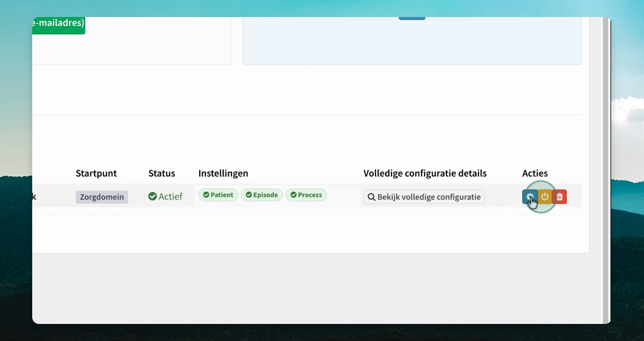Click the Acties column header
Screen dimensions: 644x341
click(x=535, y=173)
